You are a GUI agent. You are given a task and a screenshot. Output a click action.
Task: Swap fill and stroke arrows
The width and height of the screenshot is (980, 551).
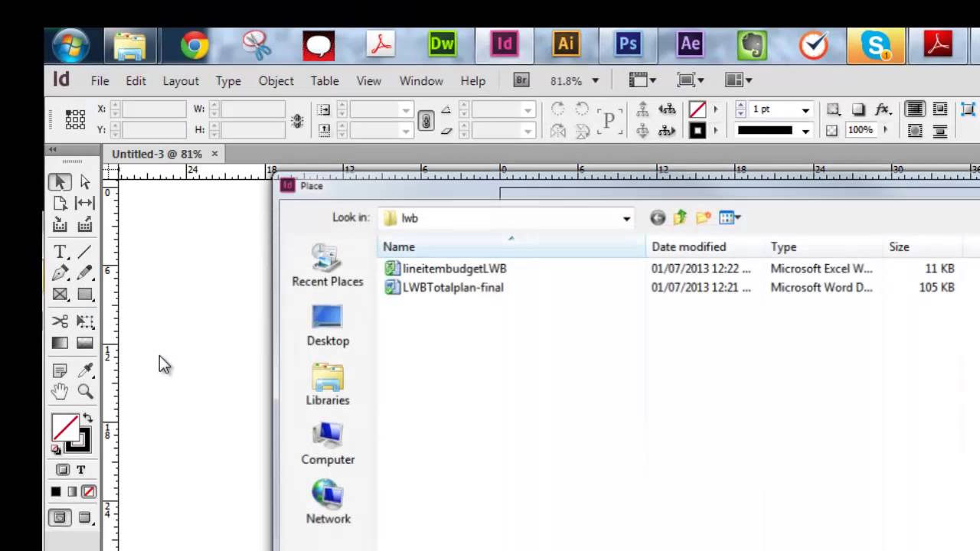[x=87, y=419]
